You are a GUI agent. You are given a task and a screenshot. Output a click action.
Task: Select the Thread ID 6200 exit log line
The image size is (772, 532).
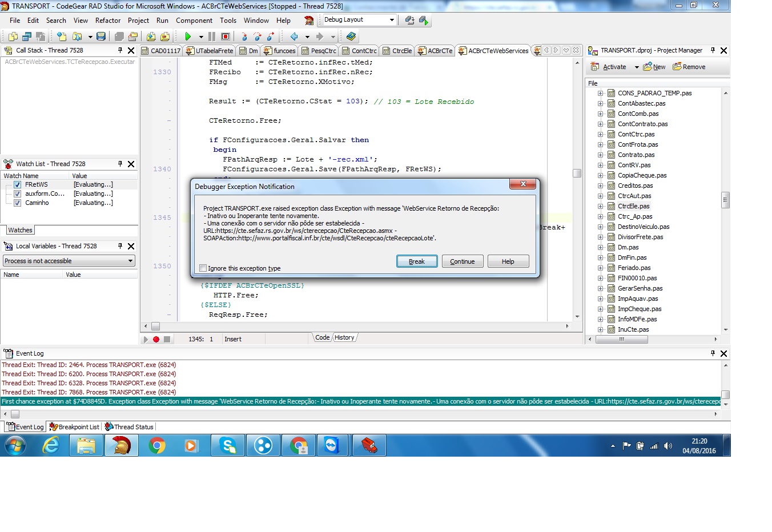(x=89, y=374)
